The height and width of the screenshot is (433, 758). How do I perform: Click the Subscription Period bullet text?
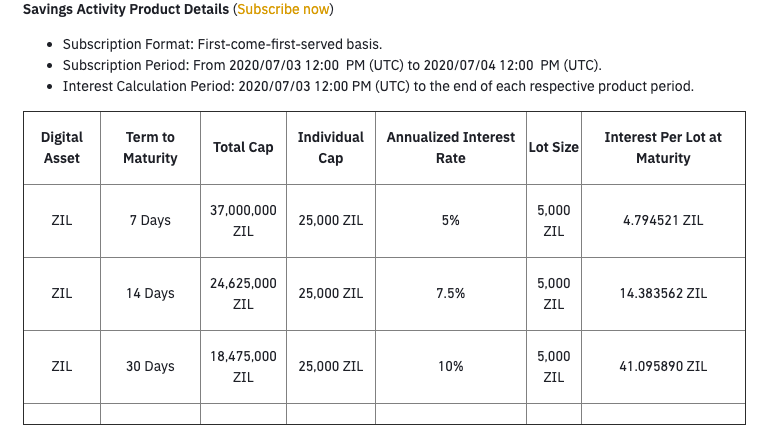[x=332, y=65]
